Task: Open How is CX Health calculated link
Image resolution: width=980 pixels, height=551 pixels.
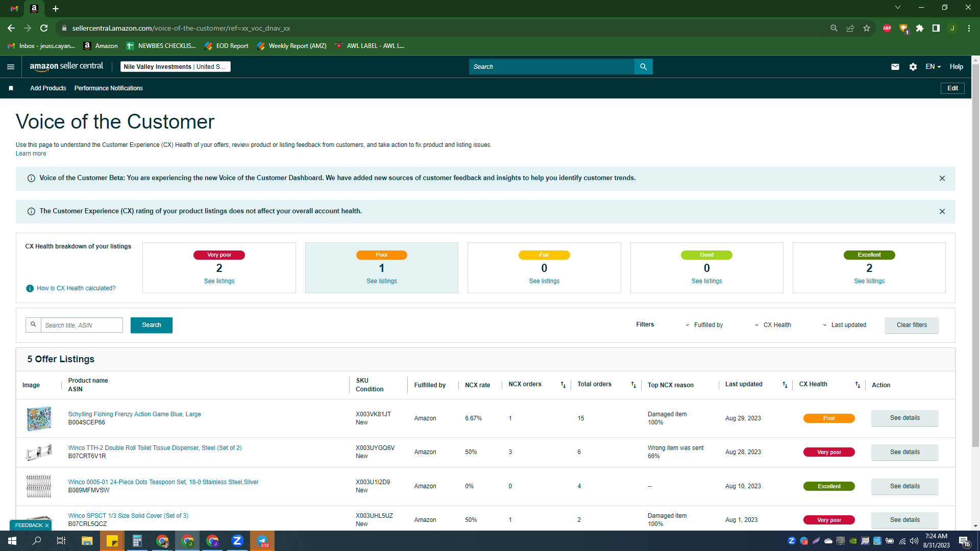Action: [x=76, y=289]
